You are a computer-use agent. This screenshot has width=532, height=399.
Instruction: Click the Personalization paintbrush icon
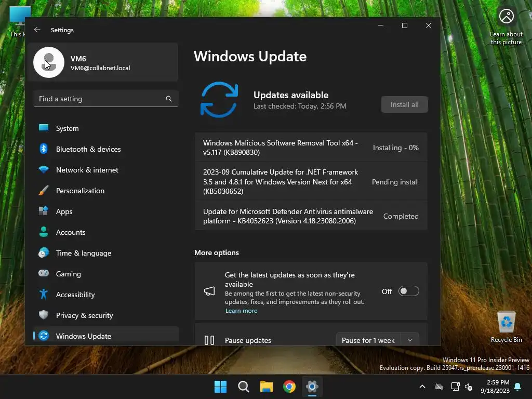44,190
